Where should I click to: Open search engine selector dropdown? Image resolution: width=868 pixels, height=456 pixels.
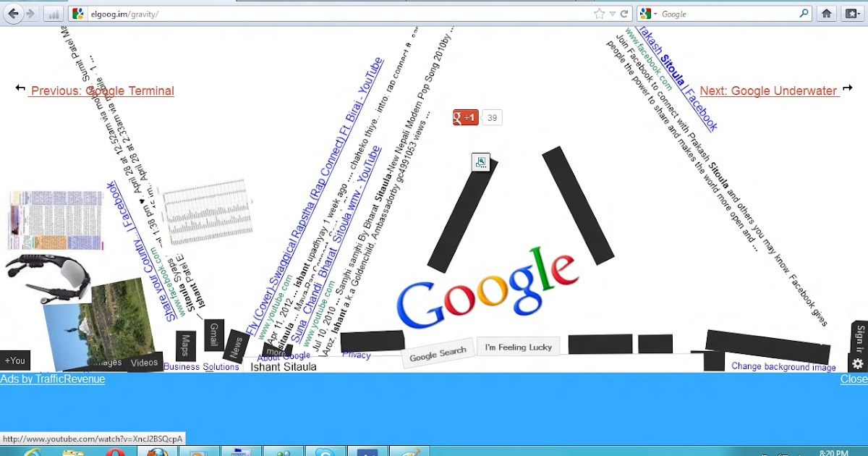649,14
